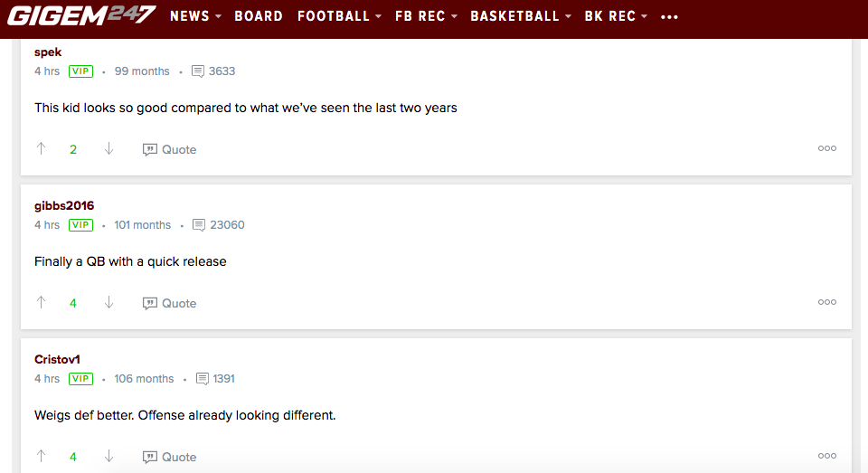Open more options on spek's post
Screen dimensions: 868x473
click(x=826, y=149)
